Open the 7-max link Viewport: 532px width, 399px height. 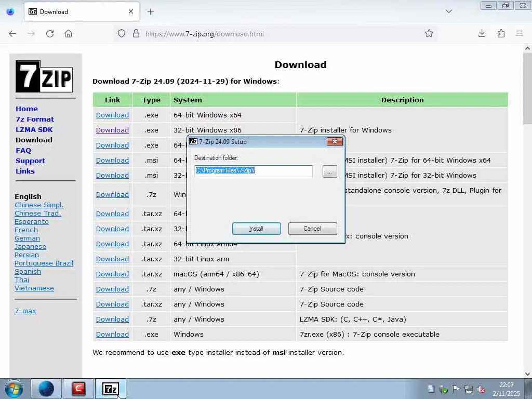pos(25,311)
